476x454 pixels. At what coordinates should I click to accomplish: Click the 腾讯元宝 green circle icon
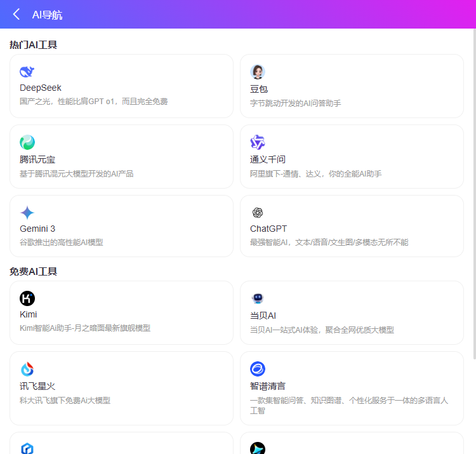click(27, 142)
